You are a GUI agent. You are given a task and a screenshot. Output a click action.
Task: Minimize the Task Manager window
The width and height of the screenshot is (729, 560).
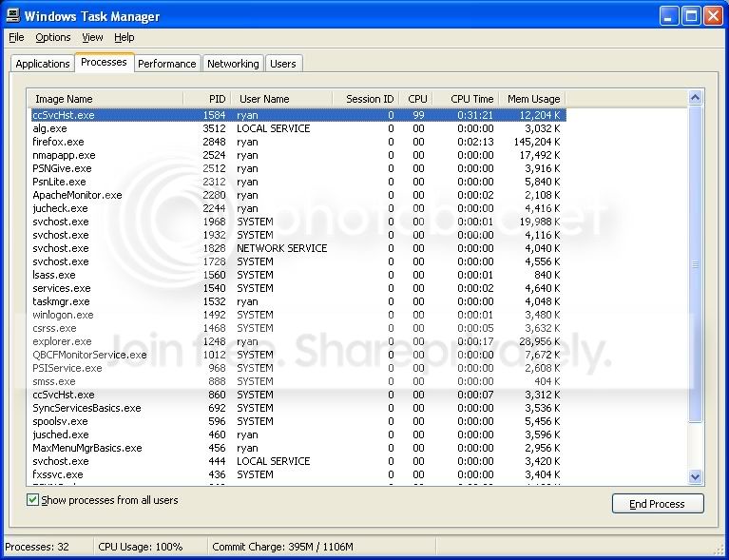[x=669, y=16]
